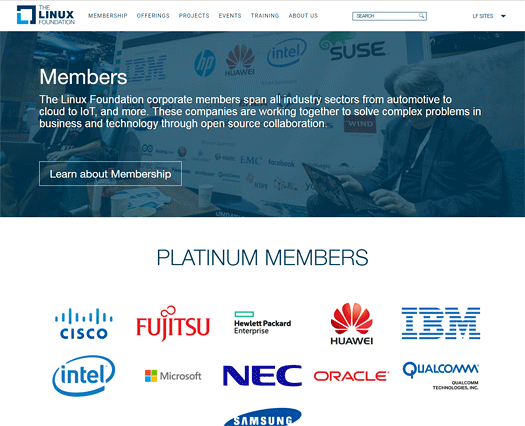
Task: Click the Samsung member logo
Action: pos(262,417)
